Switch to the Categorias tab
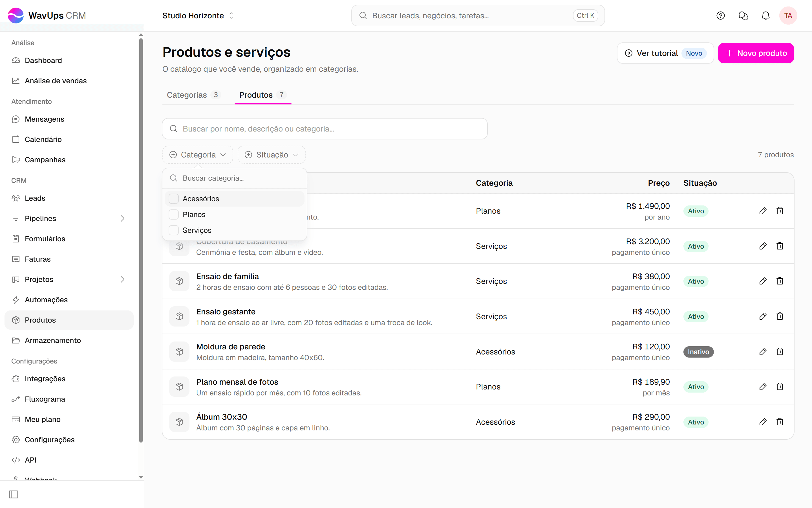The height and width of the screenshot is (508, 812). point(194,95)
